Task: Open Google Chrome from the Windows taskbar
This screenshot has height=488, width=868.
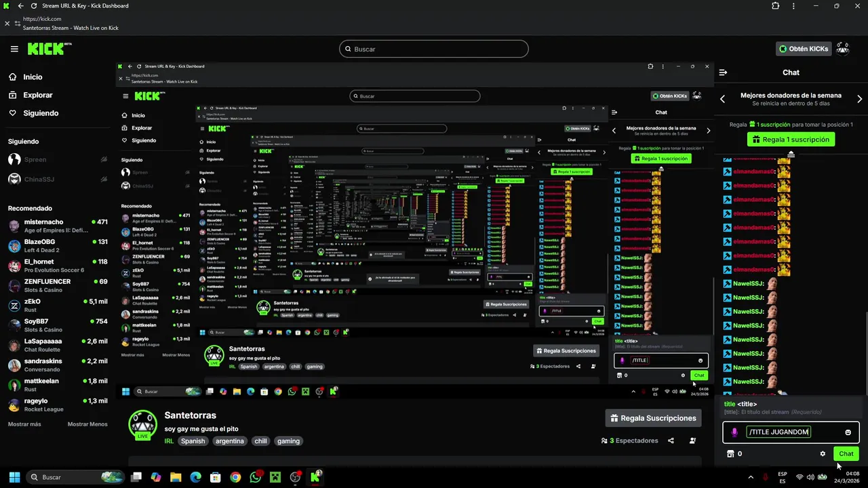Action: coord(235,477)
